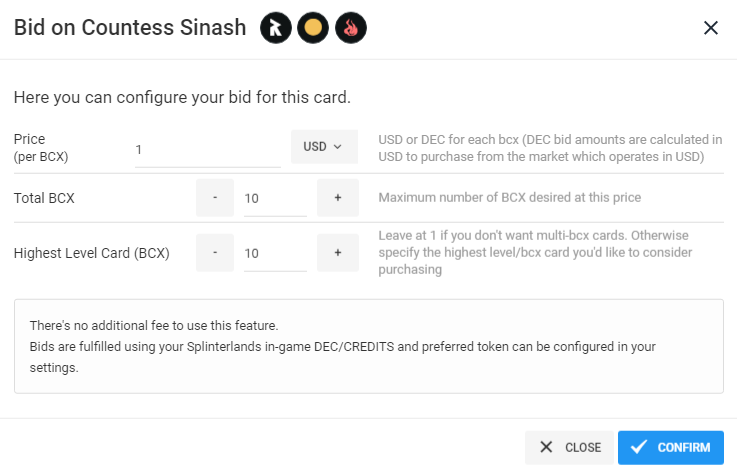Click the "no additional fee" info box
737x475 pixels.
(369, 346)
